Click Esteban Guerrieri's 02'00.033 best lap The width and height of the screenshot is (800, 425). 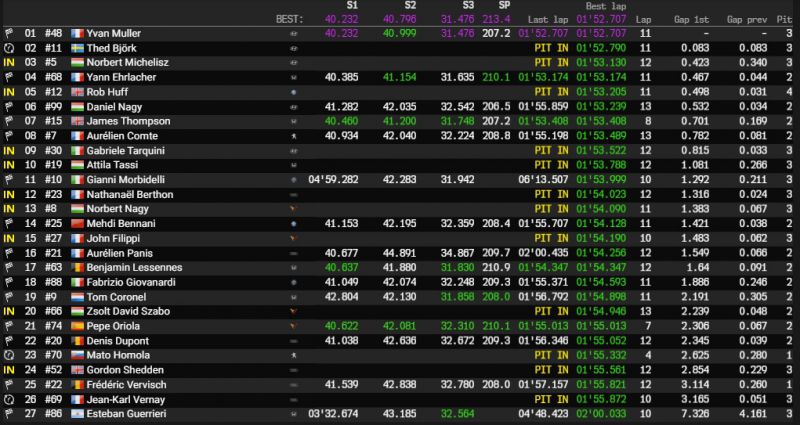coord(601,414)
